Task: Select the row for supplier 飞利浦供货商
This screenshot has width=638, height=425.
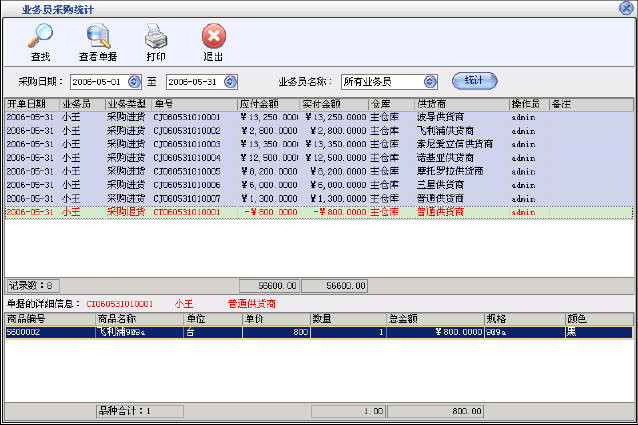Action: [445, 130]
